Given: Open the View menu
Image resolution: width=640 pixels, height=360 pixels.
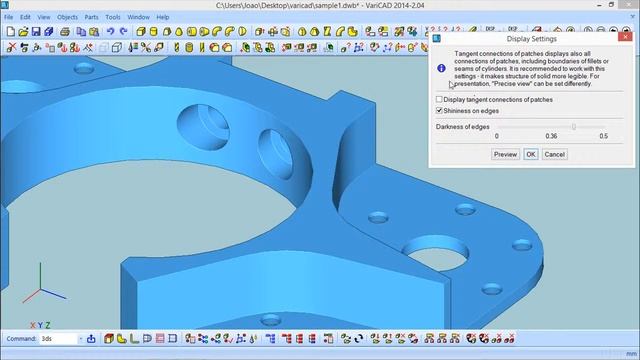Looking at the screenshot, I should click(44, 17).
